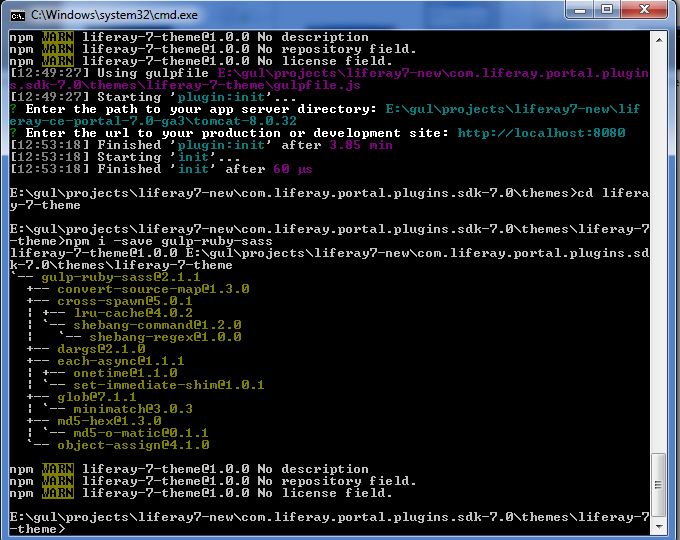Click minimatch@3.0.3 entry
This screenshot has width=680, height=540.
[133, 409]
